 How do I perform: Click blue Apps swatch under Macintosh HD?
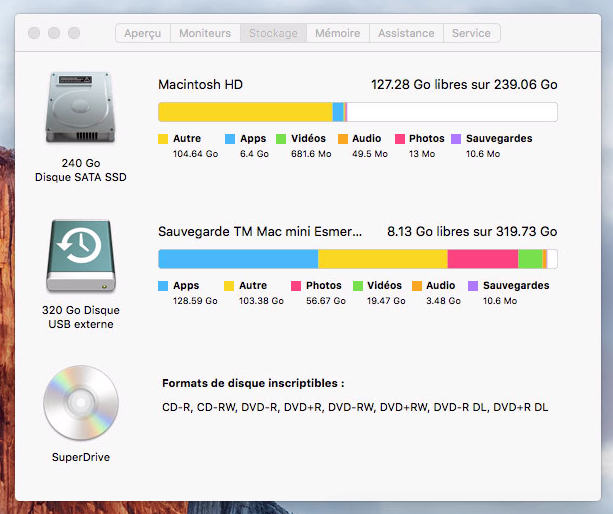(230, 139)
